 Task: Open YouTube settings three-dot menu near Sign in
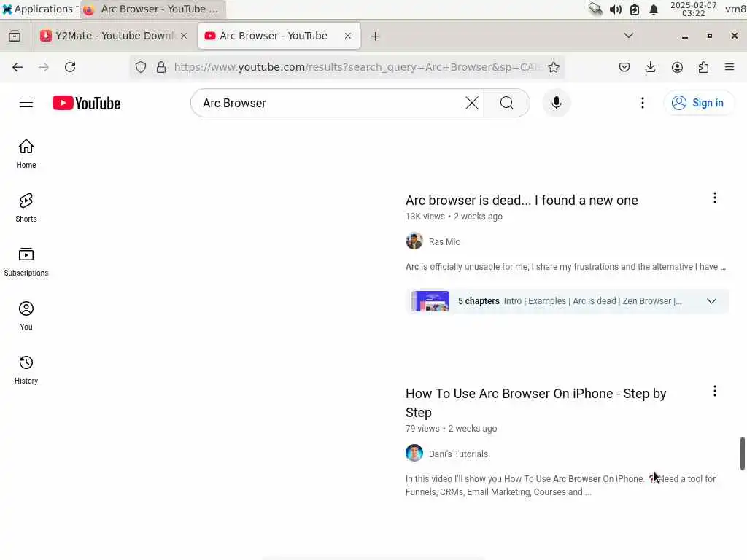click(642, 103)
